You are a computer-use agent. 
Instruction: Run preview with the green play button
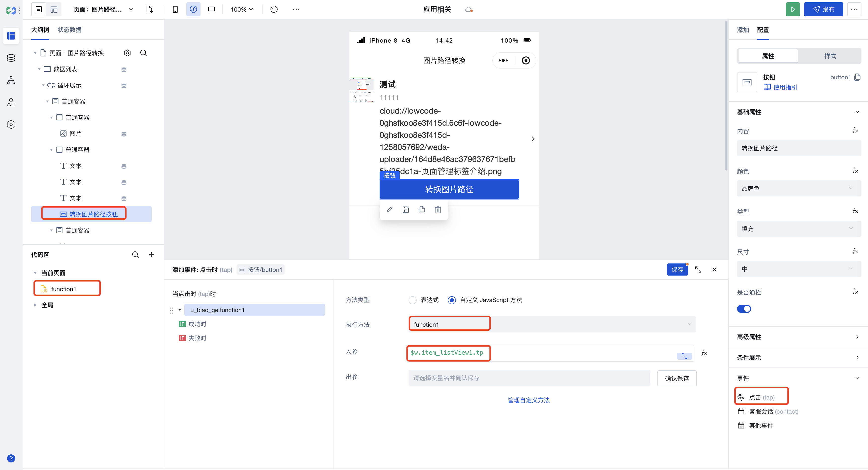point(793,9)
